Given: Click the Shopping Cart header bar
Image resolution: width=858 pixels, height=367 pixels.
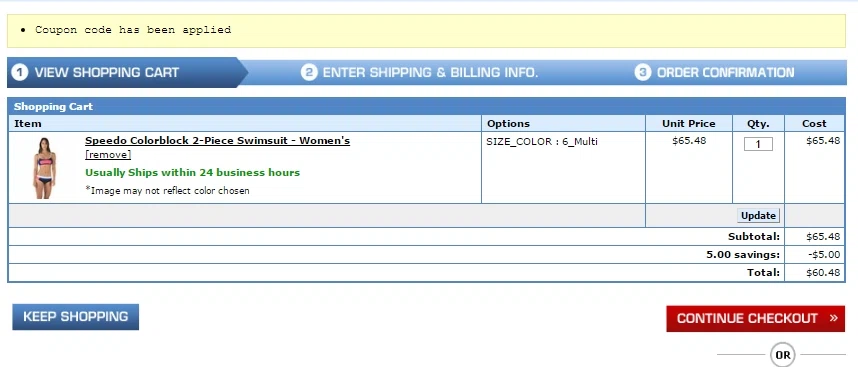Looking at the screenshot, I should pos(427,107).
